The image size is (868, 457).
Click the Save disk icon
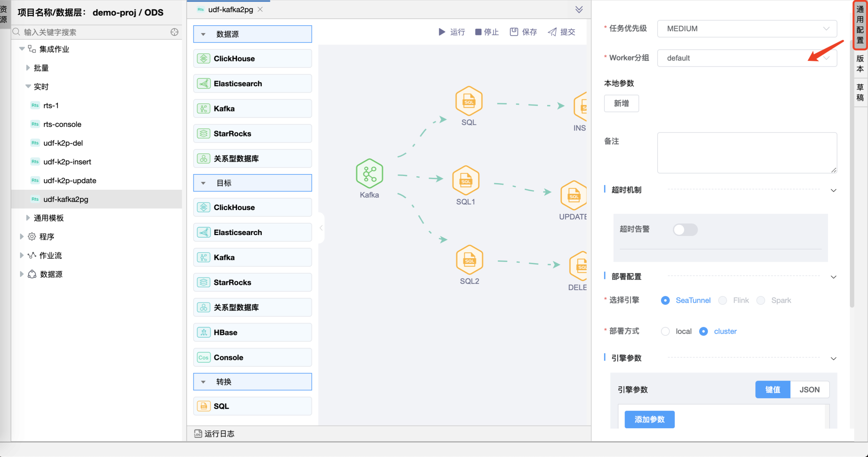tap(513, 32)
